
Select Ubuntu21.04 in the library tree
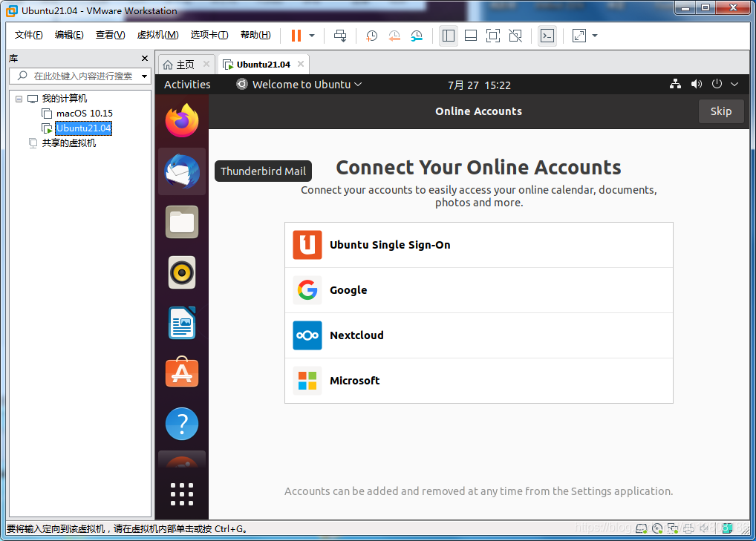pos(84,128)
